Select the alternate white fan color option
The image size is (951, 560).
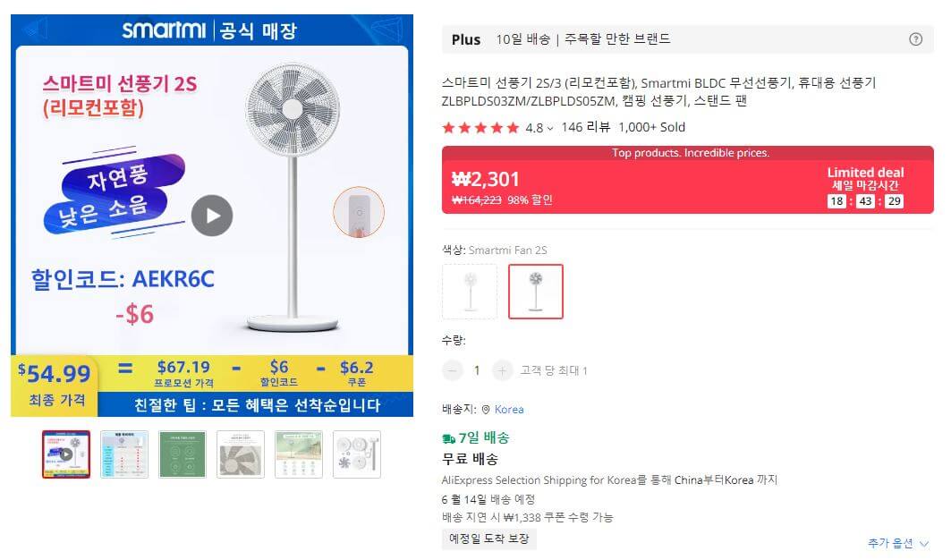pos(470,291)
